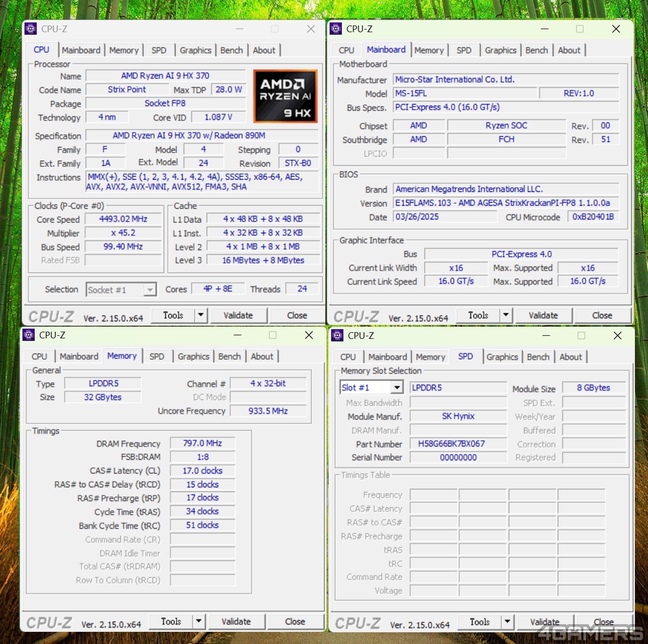
Task: Open Graphics tab in CPU window
Action: [x=195, y=50]
